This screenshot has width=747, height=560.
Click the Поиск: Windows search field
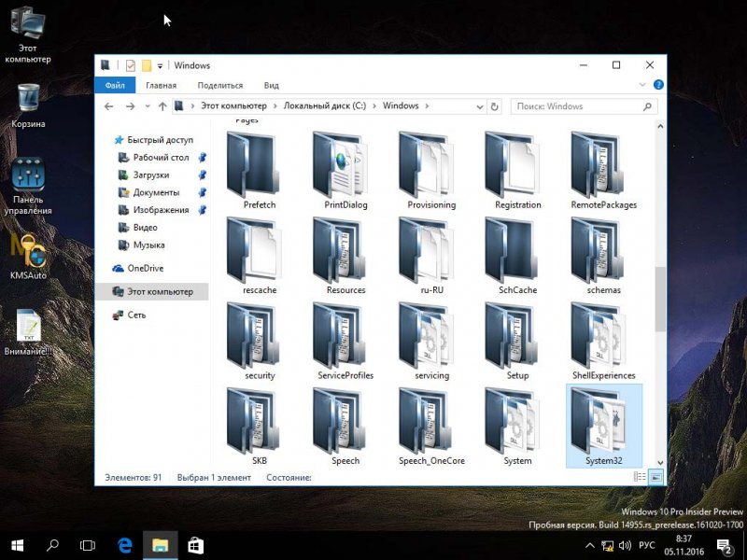coord(584,106)
